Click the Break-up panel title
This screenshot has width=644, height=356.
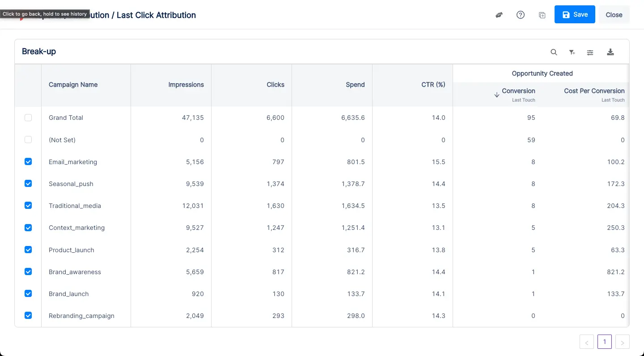point(39,51)
